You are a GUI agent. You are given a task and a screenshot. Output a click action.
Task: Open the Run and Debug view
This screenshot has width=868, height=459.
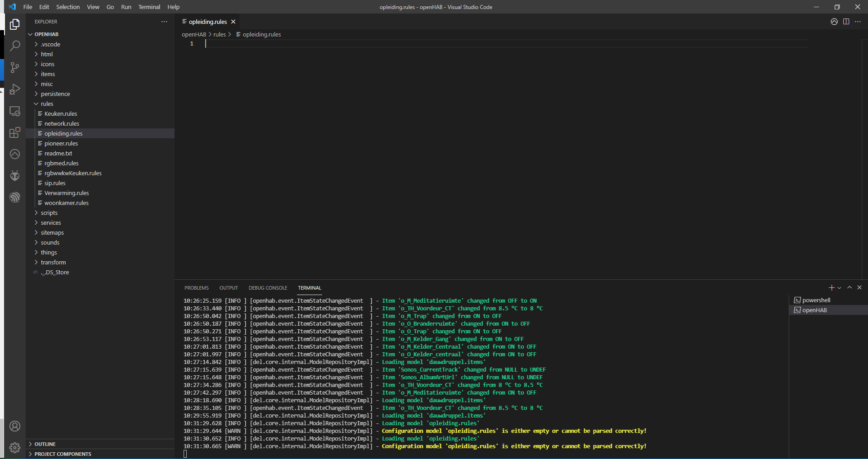(x=15, y=89)
